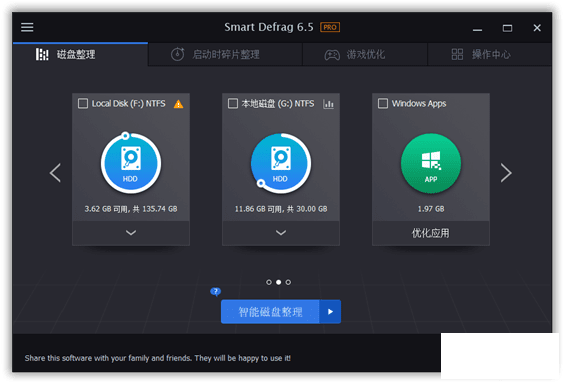Open the hamburger main menu
This screenshot has height=384, width=564.
[27, 27]
